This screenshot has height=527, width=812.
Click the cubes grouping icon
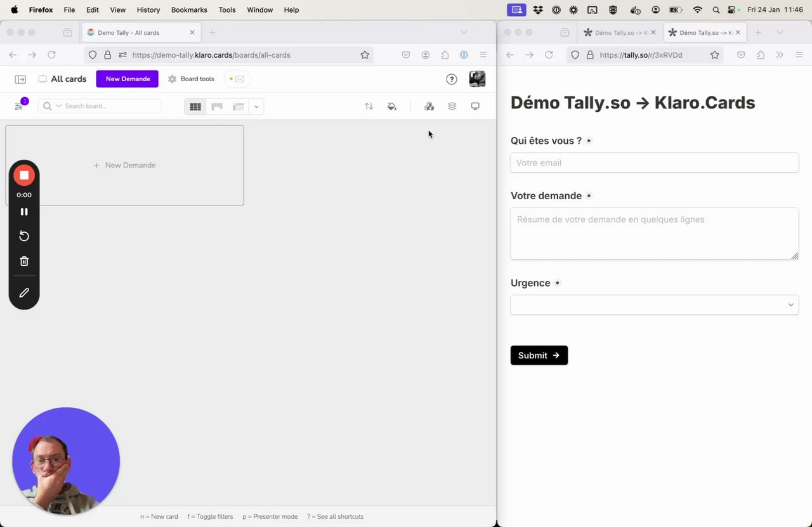point(429,106)
